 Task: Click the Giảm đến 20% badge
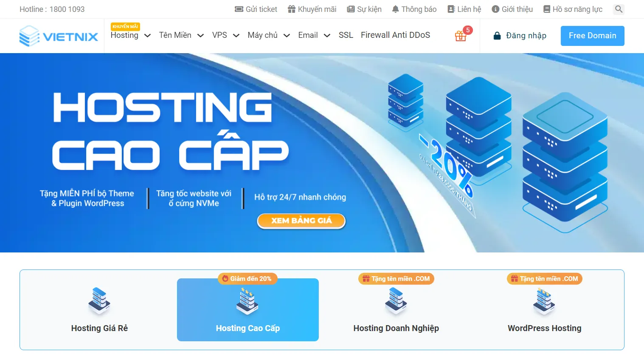(x=247, y=279)
